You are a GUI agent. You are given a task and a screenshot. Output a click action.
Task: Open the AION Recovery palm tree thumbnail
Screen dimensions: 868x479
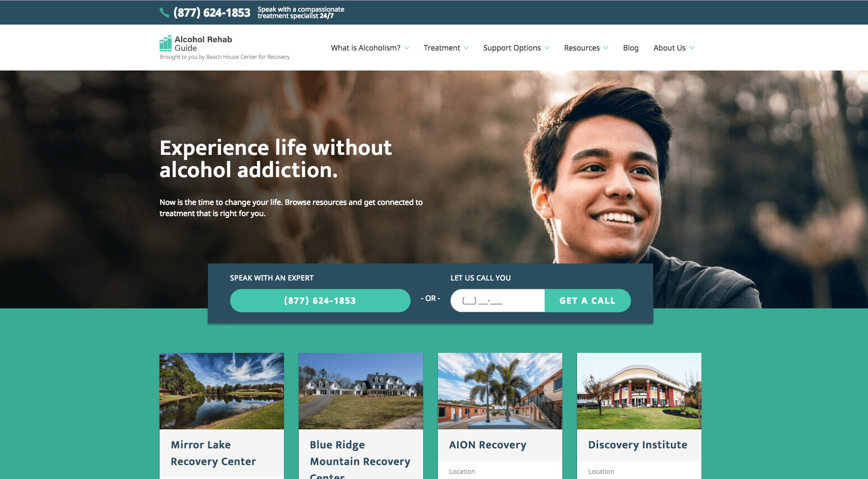point(500,391)
